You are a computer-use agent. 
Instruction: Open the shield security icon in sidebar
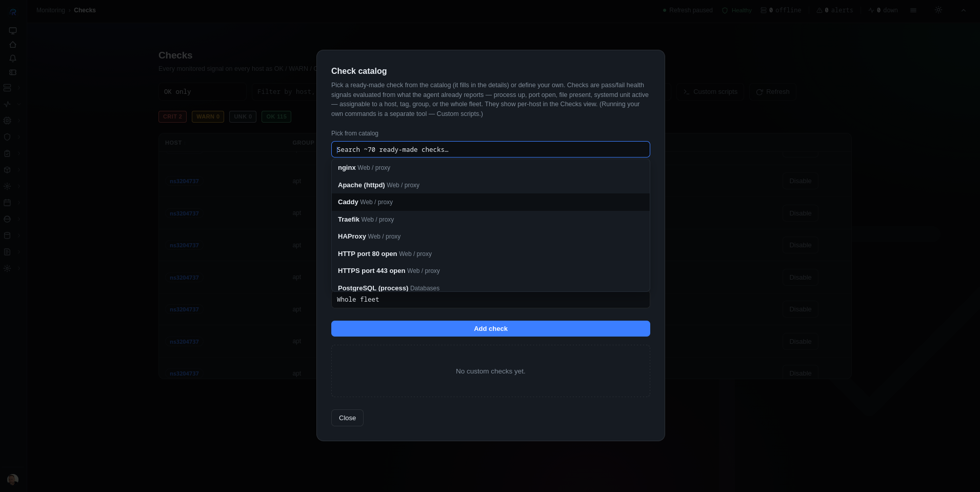tap(7, 137)
